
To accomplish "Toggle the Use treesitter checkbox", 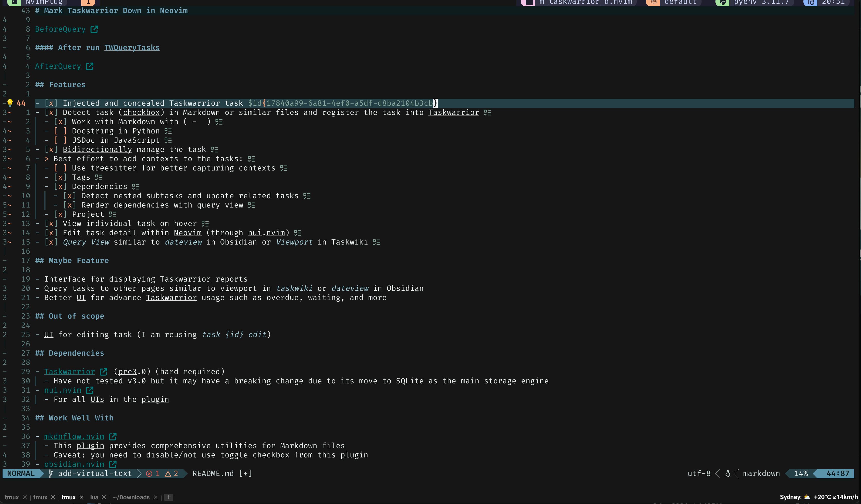I will 60,168.
